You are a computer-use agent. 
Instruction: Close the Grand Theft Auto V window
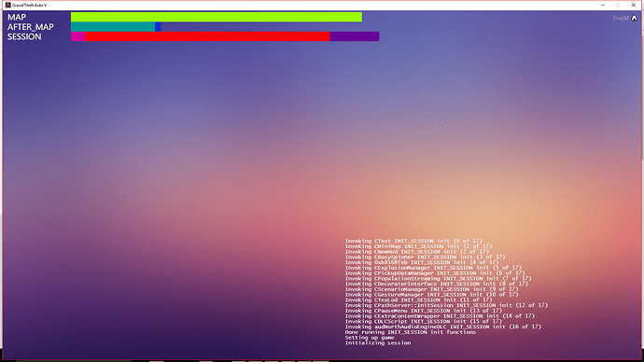pos(634,5)
